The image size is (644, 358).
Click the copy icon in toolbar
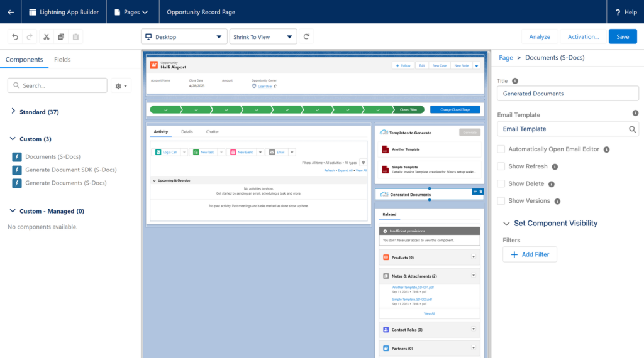pos(61,37)
